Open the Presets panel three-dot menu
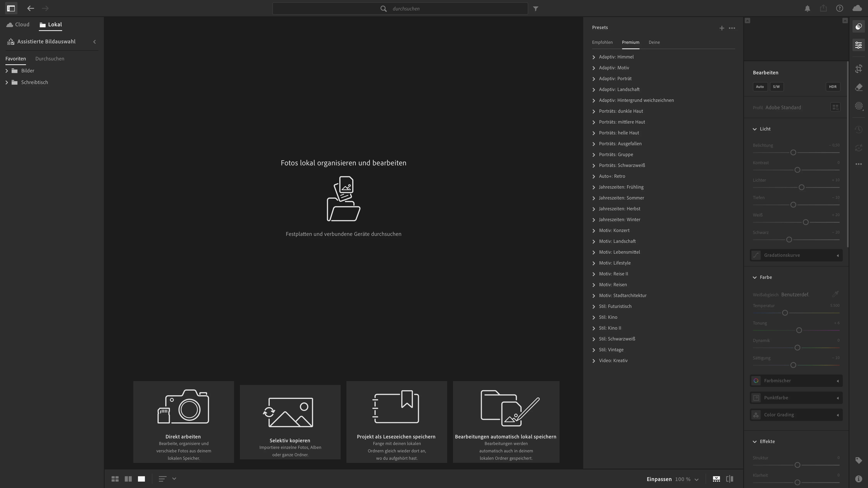Viewport: 868px width, 488px height. pyautogui.click(x=732, y=28)
